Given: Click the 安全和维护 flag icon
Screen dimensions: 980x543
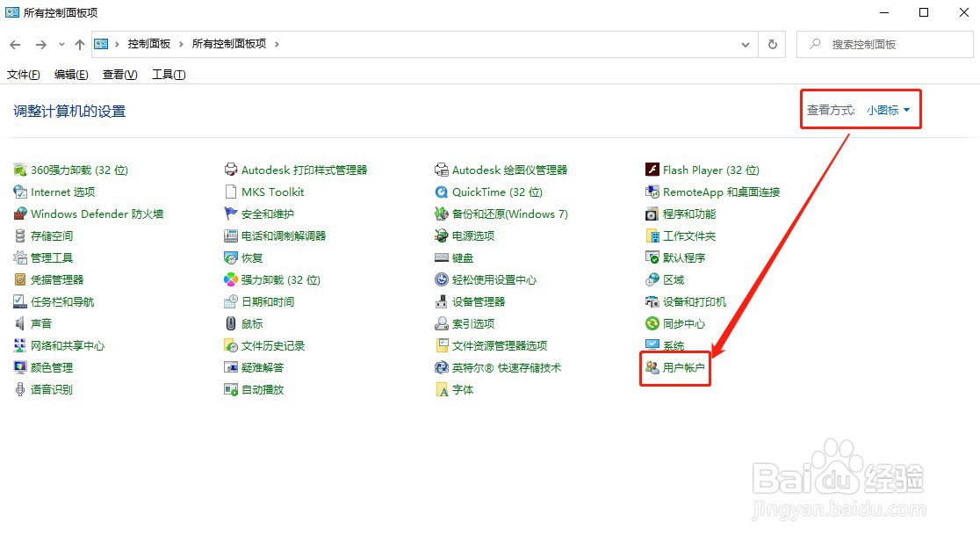Looking at the screenshot, I should 231,214.
